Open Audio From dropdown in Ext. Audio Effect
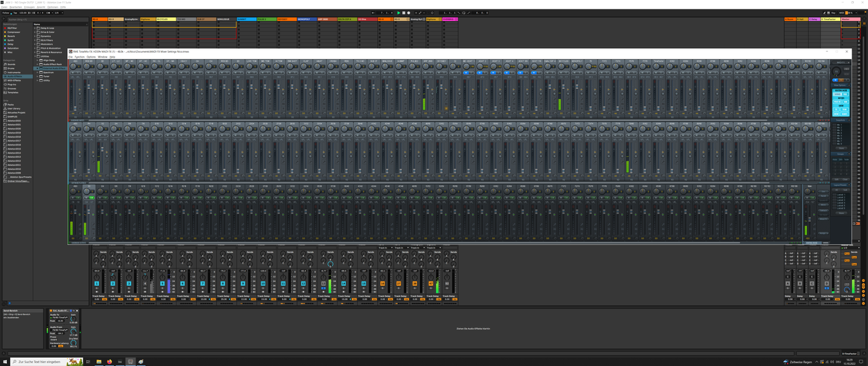 59,330
